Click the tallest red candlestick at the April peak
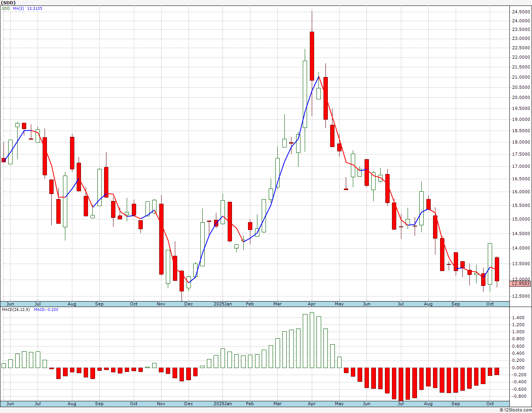This screenshot has height=413, width=532. tap(312, 56)
